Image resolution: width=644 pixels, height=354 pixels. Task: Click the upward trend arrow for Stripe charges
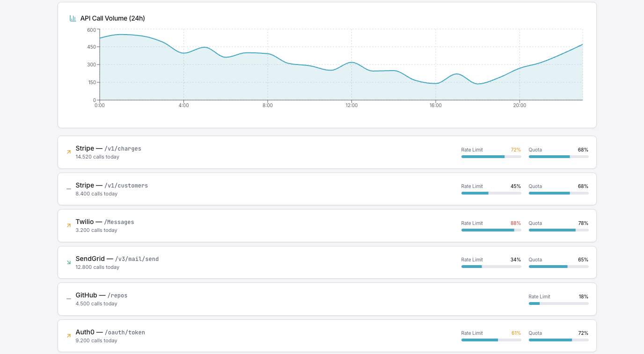[x=69, y=152]
